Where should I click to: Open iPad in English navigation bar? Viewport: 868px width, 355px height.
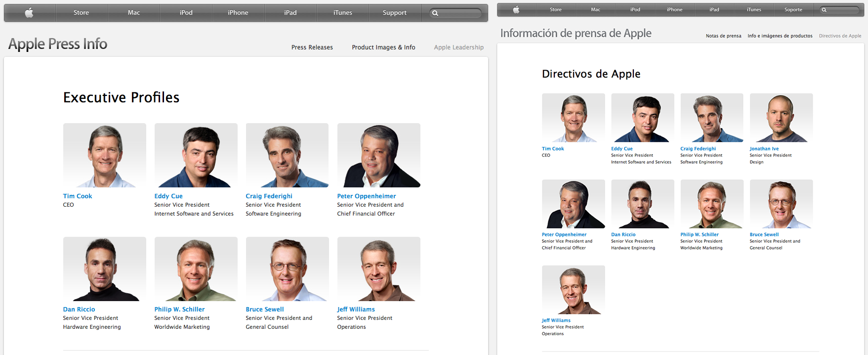click(290, 13)
